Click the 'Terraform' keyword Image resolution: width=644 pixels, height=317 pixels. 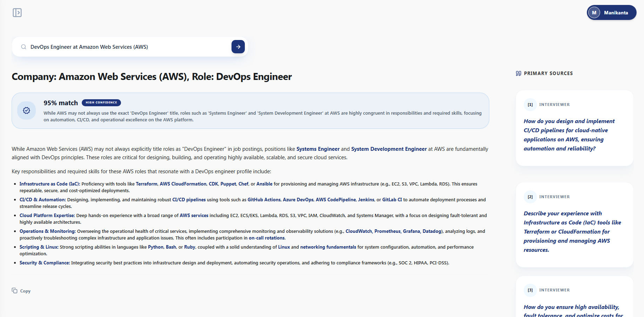click(x=147, y=184)
